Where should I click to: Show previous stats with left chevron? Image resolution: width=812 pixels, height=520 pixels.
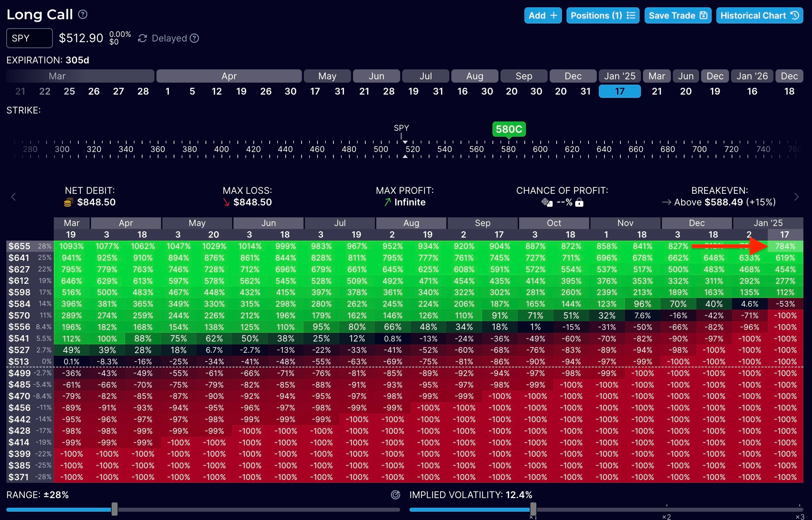[14, 196]
